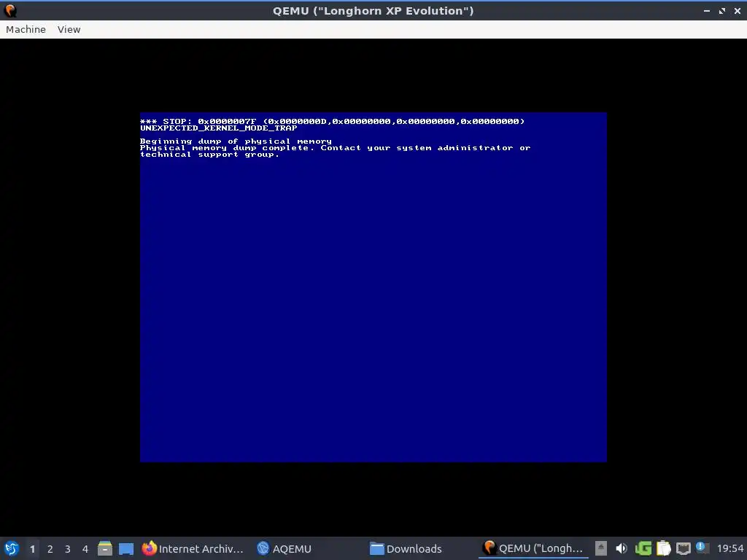747x560 pixels.
Task: Click the show desktop icon
Action: click(x=125, y=548)
